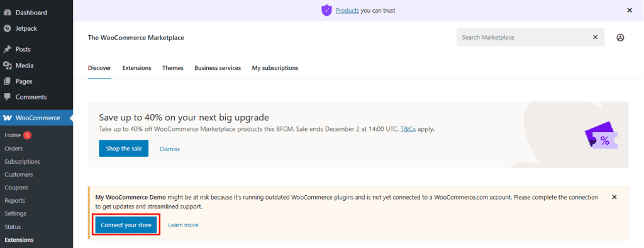Open WooCommerce Home submenu item

(x=13, y=135)
